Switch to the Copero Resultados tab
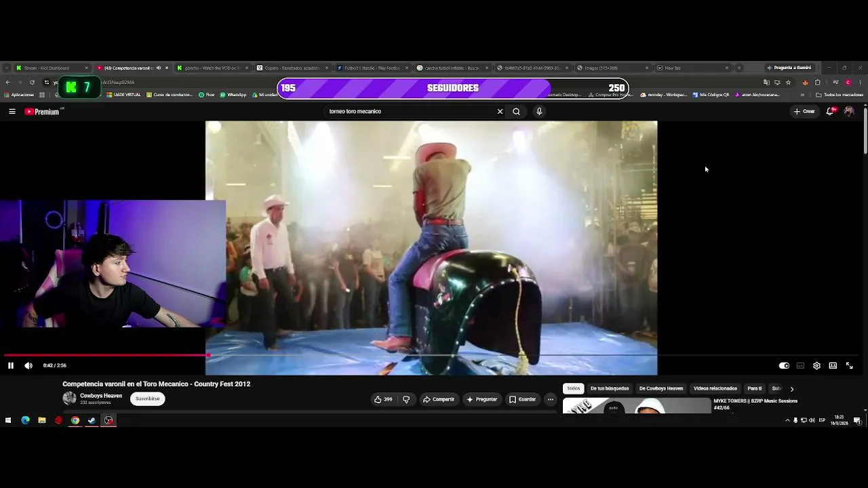Image resolution: width=868 pixels, height=488 pixels. 292,68
